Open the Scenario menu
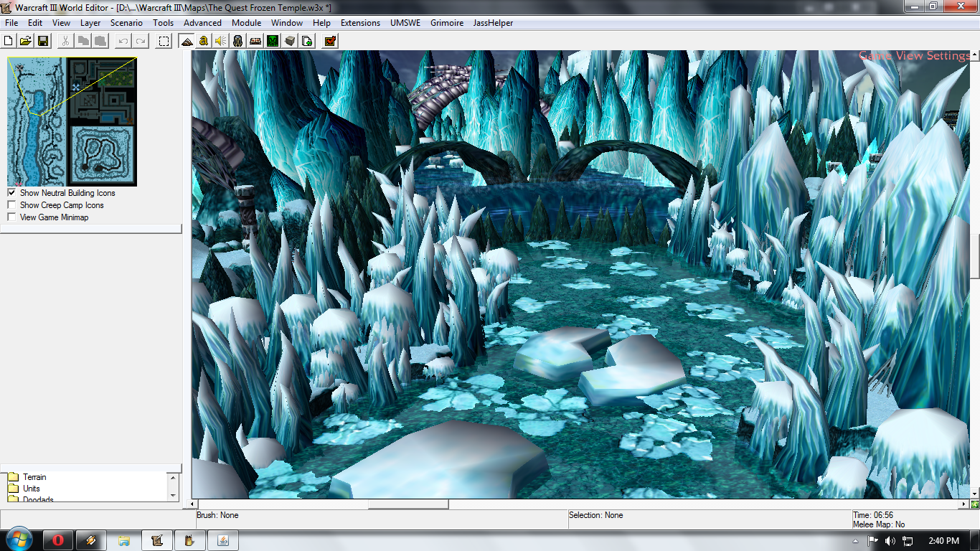 click(127, 23)
